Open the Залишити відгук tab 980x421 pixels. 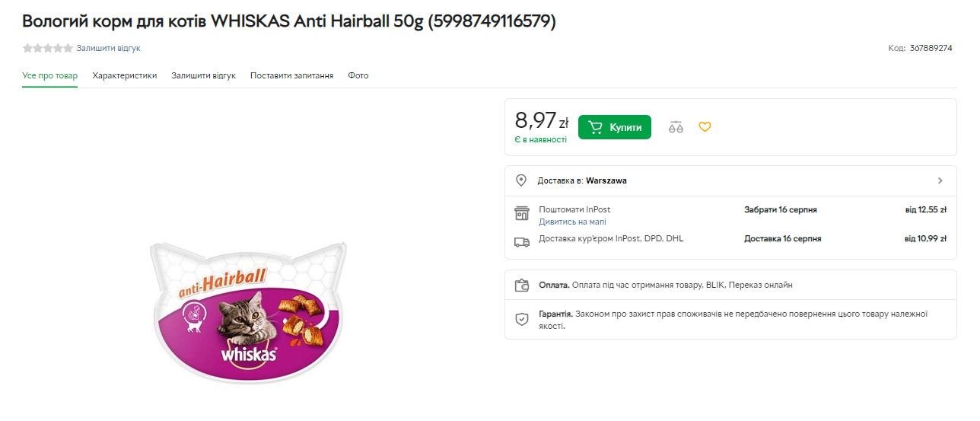203,75
